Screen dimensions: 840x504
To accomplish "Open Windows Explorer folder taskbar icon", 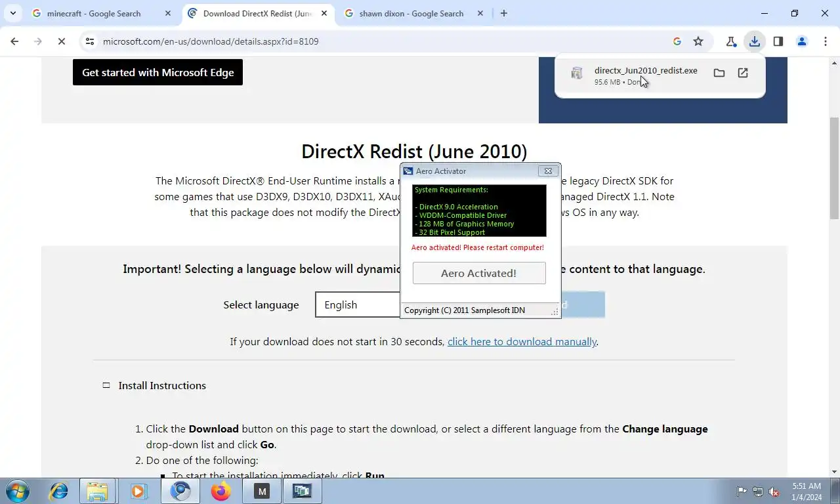I will (x=97, y=491).
